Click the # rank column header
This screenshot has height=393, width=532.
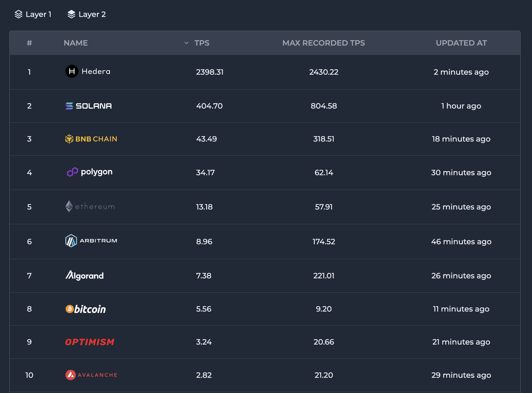tap(29, 43)
